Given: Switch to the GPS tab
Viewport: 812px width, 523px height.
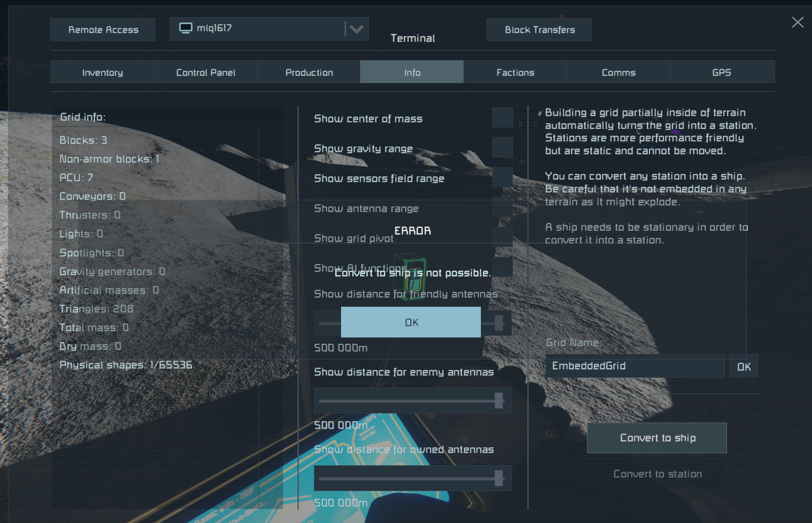Looking at the screenshot, I should (722, 72).
